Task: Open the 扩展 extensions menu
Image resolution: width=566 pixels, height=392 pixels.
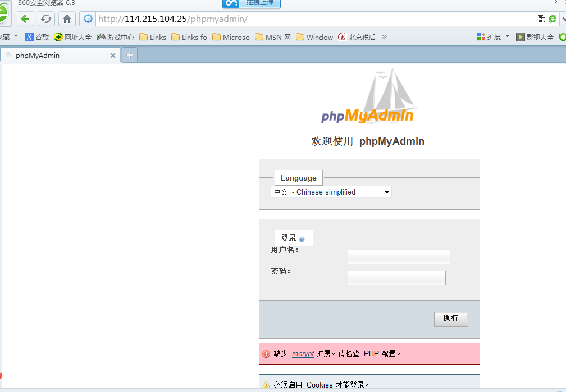Action: 493,37
